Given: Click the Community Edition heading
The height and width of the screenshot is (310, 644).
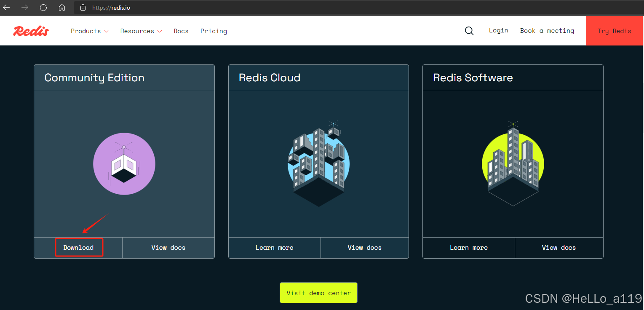Looking at the screenshot, I should click(94, 77).
